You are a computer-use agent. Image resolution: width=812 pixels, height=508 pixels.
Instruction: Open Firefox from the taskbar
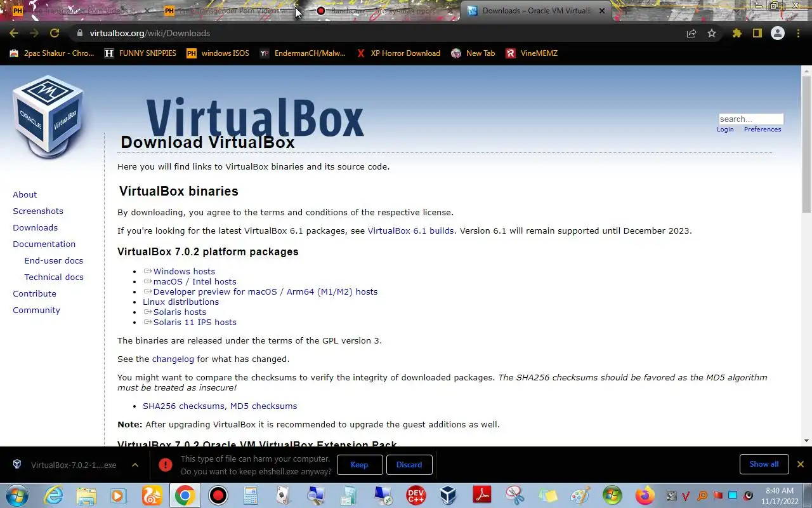[x=645, y=495]
